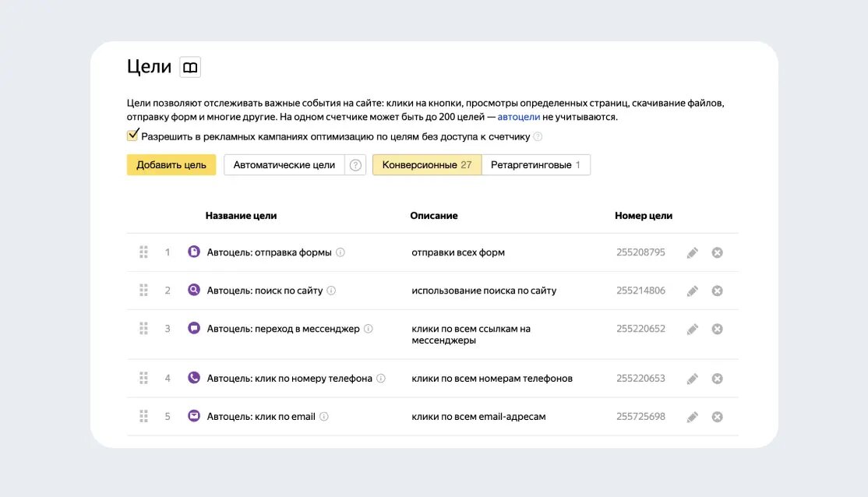Click the info icon beside 'клик по email'
Image resolution: width=868 pixels, height=497 pixels.
click(324, 417)
